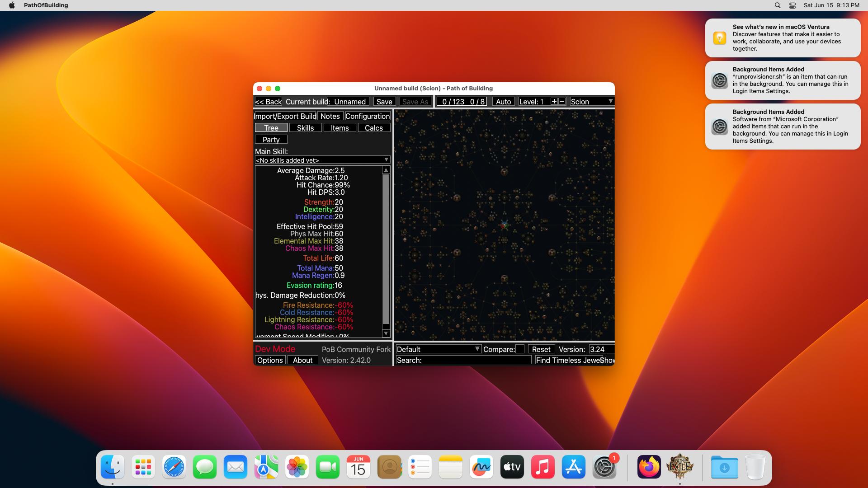Open Control Center in menu bar
868x488 pixels.
(793, 5)
